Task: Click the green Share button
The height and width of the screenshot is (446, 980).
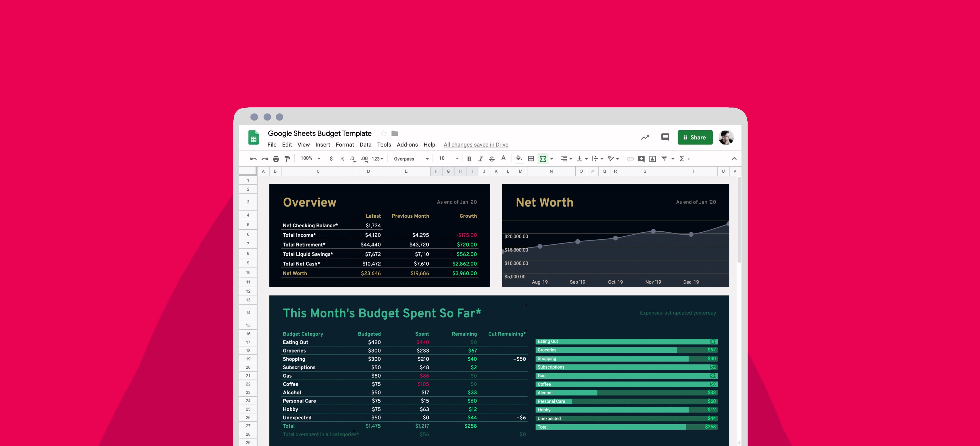Action: (x=695, y=138)
